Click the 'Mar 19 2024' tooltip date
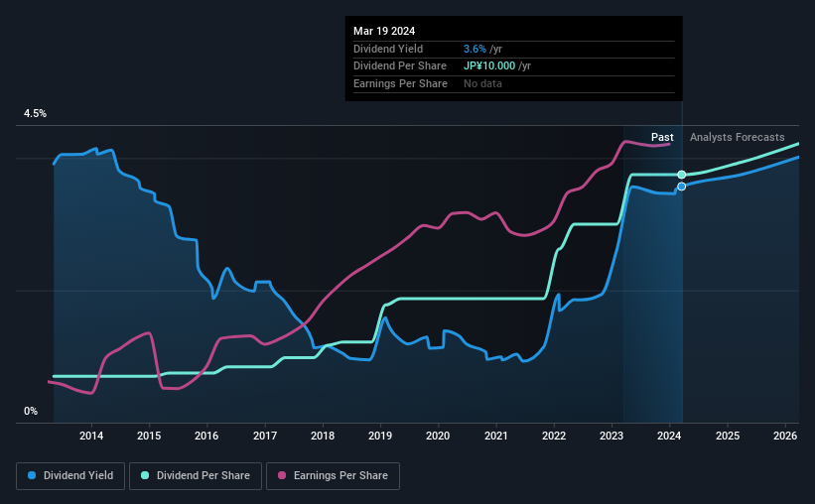The width and height of the screenshot is (815, 504). [x=384, y=31]
